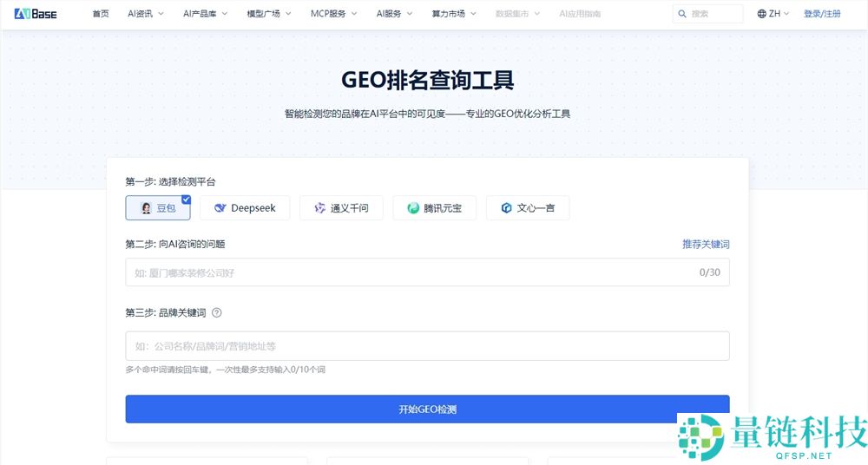This screenshot has width=868, height=465.
Task: Expand the AI产品库 dropdown menu
Action: click(x=206, y=14)
